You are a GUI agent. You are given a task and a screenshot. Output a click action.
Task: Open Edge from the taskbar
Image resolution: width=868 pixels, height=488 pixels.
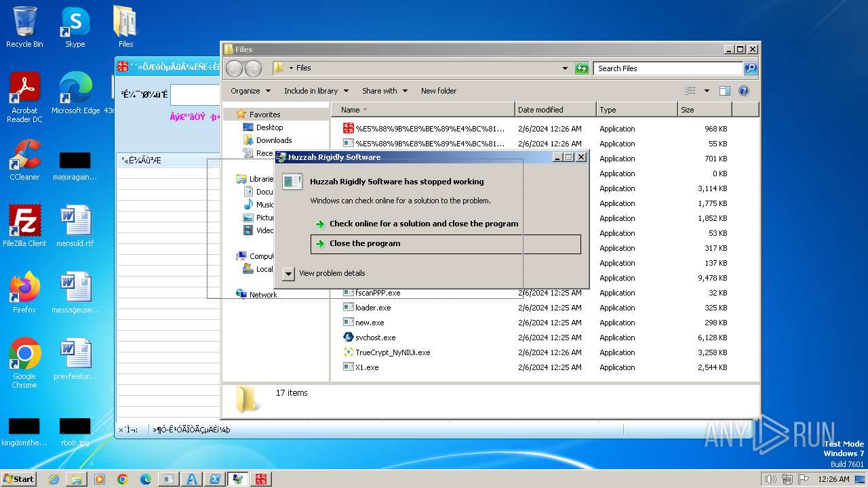click(146, 479)
